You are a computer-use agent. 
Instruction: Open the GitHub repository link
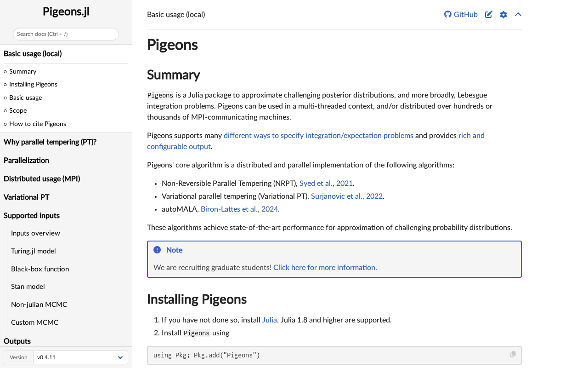coord(461,14)
